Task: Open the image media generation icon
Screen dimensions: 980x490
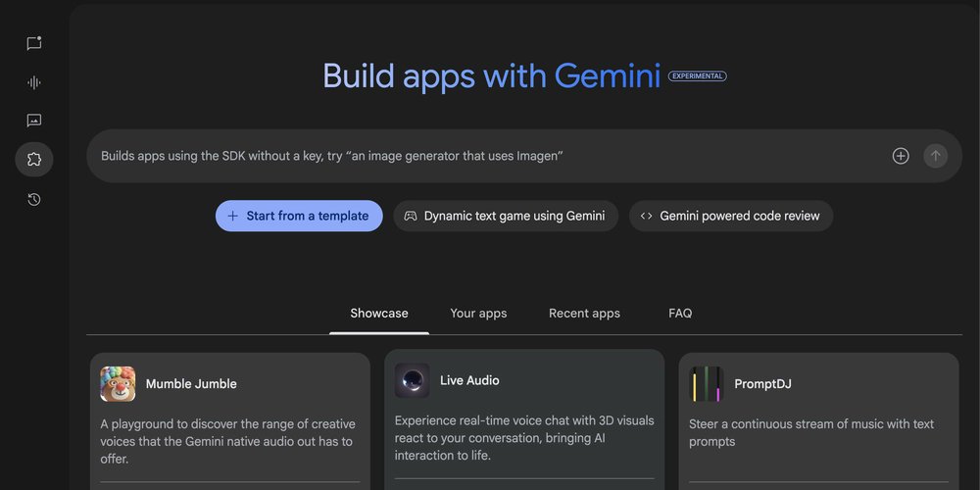Action: 34,121
